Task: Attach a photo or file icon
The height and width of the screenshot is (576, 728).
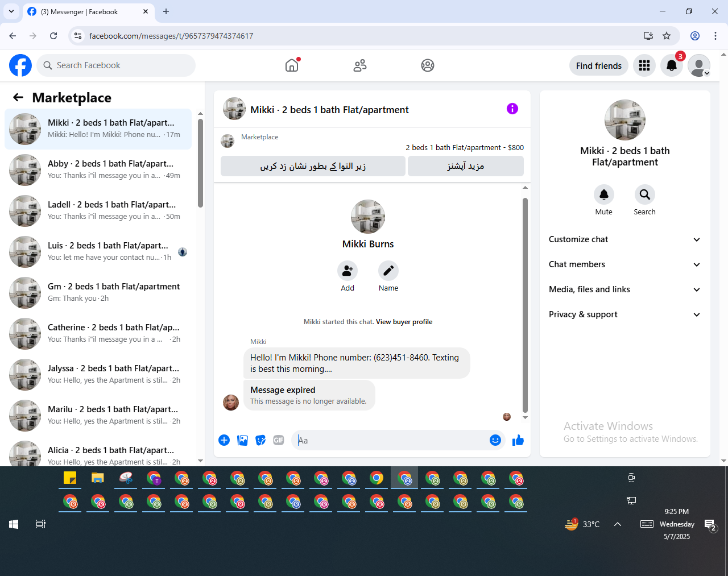Action: click(242, 440)
